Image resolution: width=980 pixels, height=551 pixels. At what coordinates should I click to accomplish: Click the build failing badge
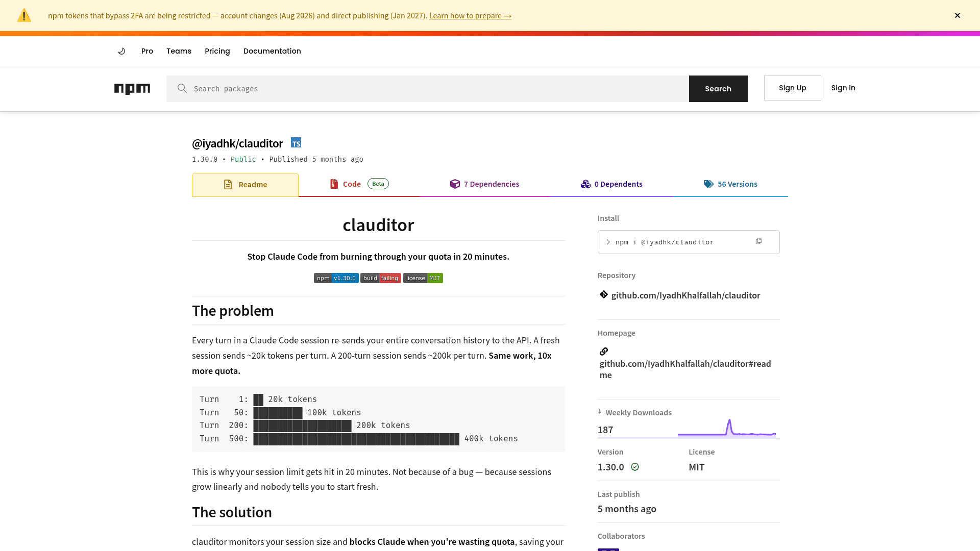coord(381,278)
